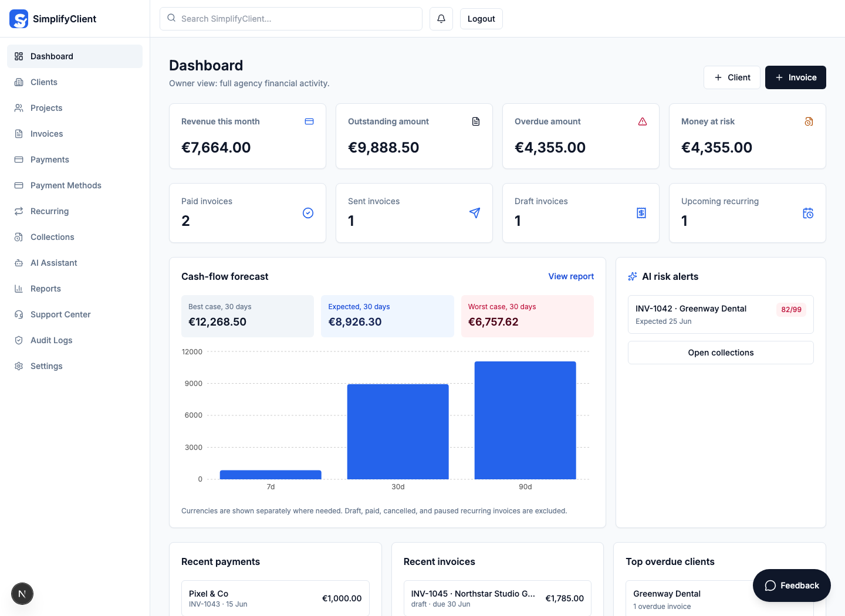
Task: Click the Invoices document icon in sidebar
Action: click(19, 134)
